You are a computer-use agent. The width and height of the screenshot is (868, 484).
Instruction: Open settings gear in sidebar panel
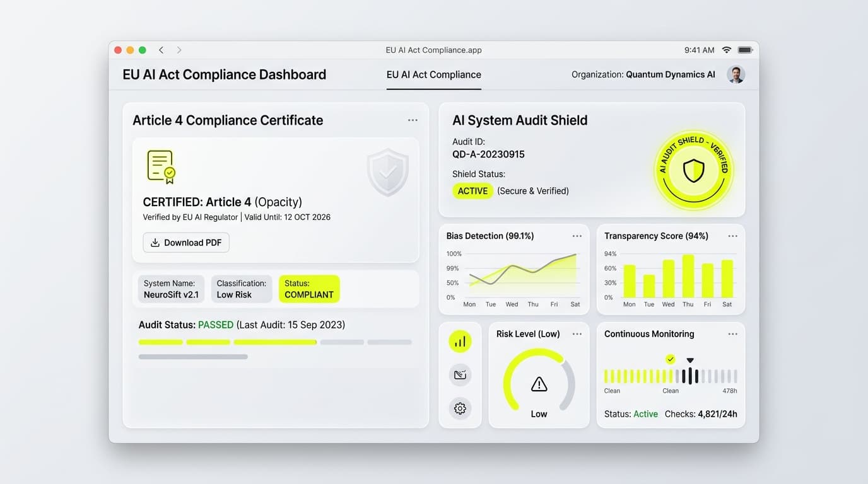(x=460, y=408)
